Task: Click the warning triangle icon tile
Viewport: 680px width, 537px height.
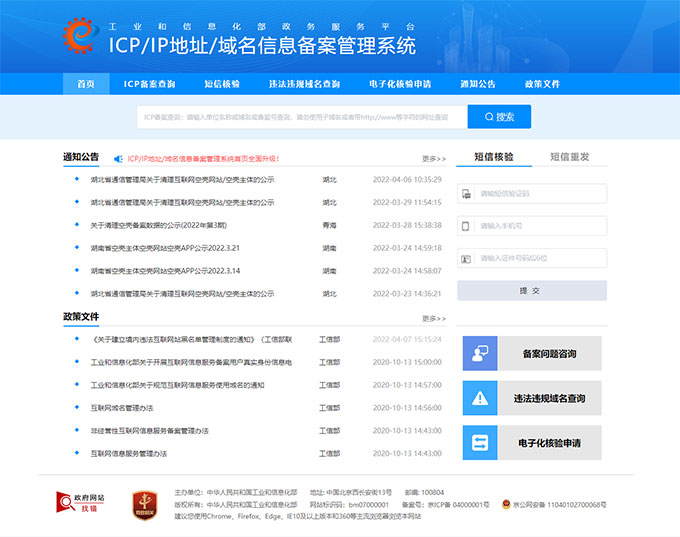Action: tap(480, 398)
